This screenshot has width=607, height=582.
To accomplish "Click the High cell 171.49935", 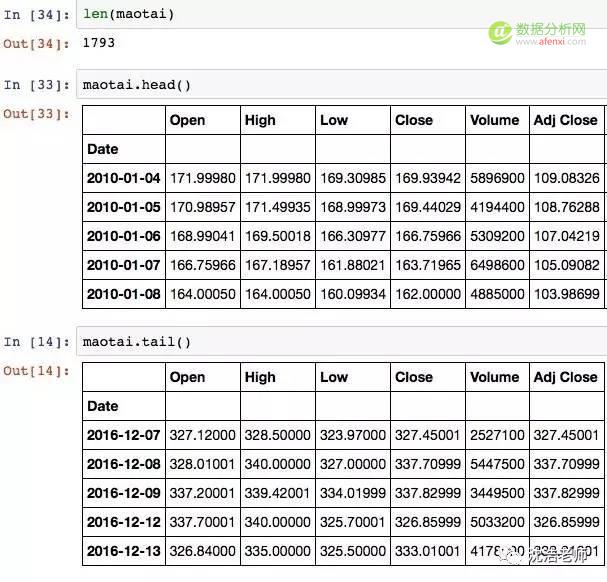I will (x=278, y=207).
